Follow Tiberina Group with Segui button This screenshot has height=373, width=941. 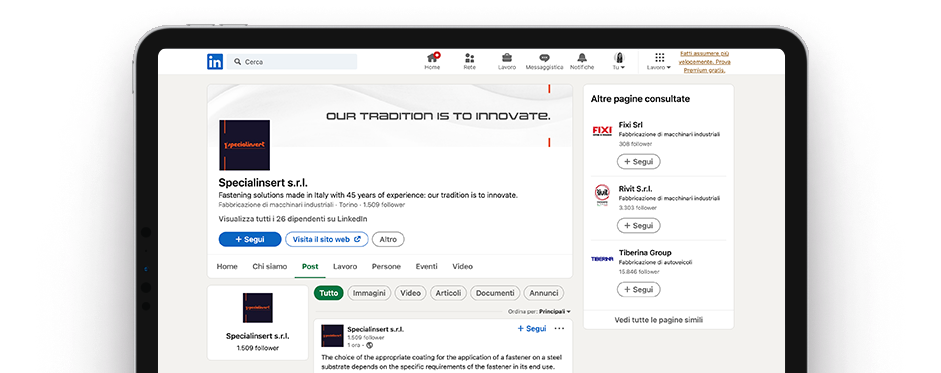pyautogui.click(x=639, y=290)
